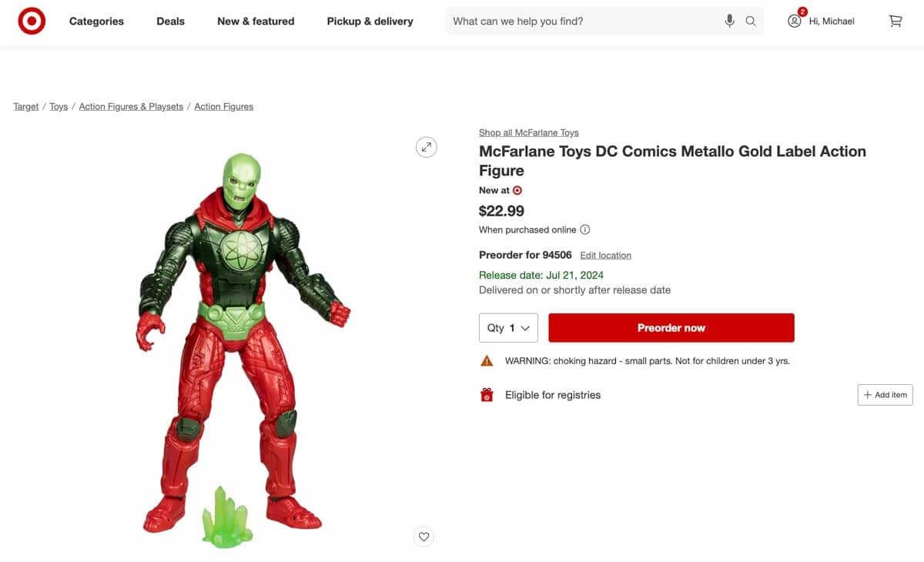The height and width of the screenshot is (562, 924).
Task: Click the registry gift box icon
Action: tap(486, 394)
